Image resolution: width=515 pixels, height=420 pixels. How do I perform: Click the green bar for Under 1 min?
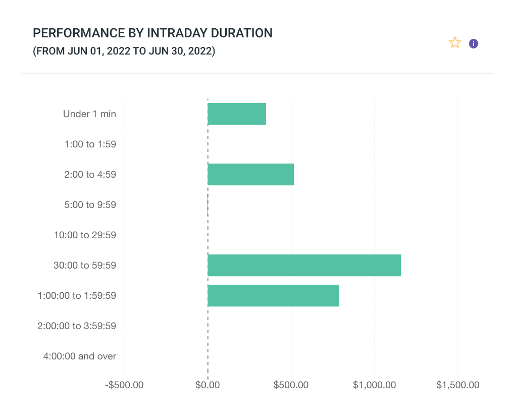coord(237,114)
